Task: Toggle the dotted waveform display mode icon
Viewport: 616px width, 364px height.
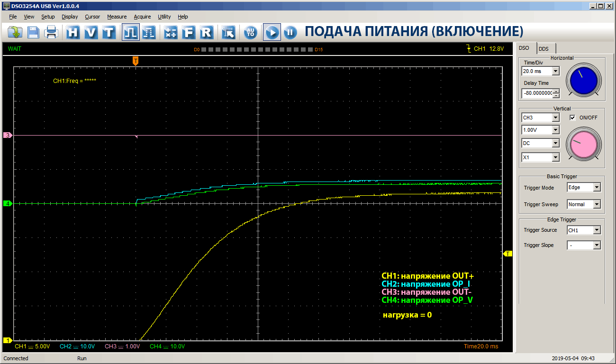Action: click(x=149, y=32)
